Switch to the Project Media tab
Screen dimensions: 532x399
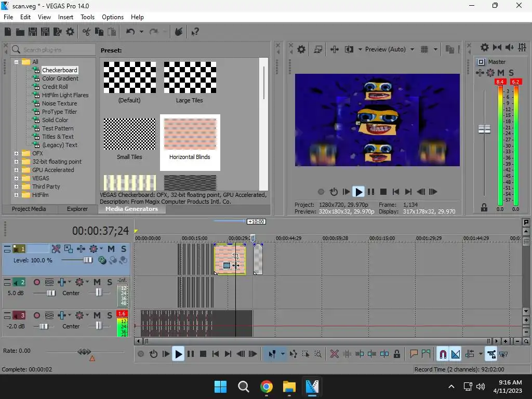(29, 209)
